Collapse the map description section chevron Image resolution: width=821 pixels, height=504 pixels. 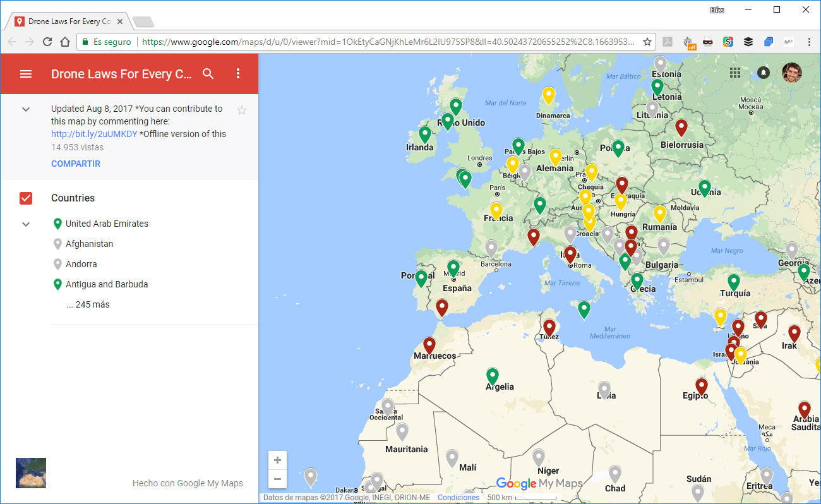pos(25,109)
